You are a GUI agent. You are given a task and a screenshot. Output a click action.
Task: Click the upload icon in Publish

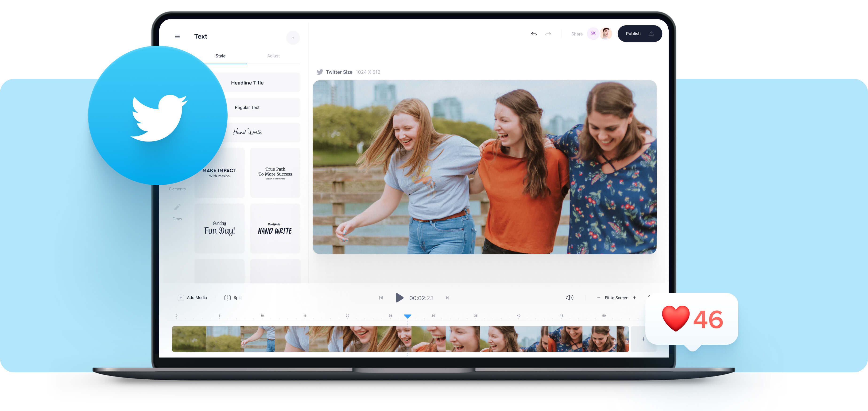click(x=651, y=34)
